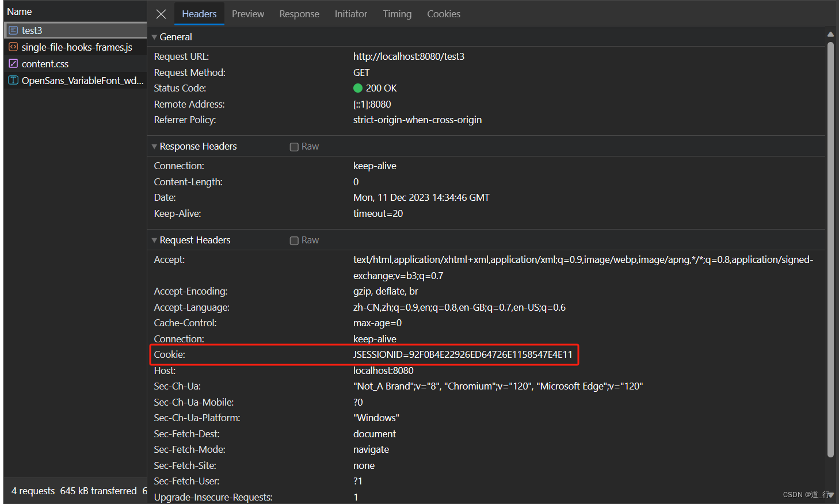
Task: Open the Initiator tab
Action: pos(351,14)
